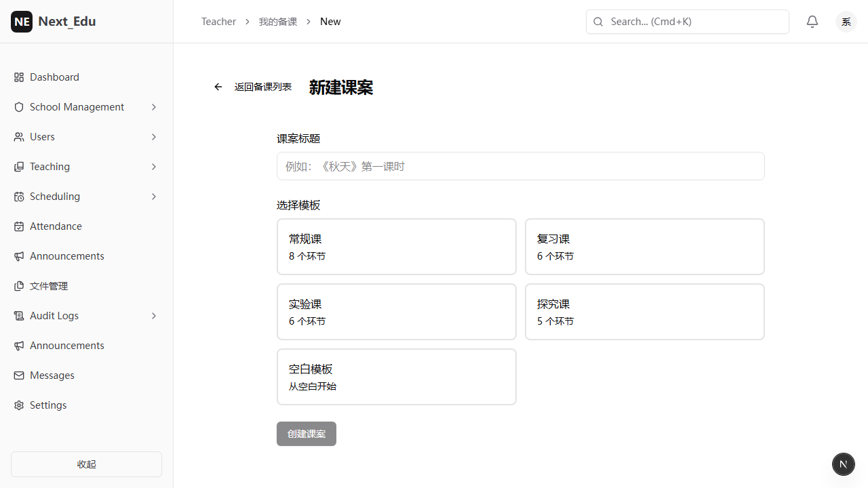The height and width of the screenshot is (488, 868).
Task: Open 文件管理 in sidebar
Action: click(86, 286)
